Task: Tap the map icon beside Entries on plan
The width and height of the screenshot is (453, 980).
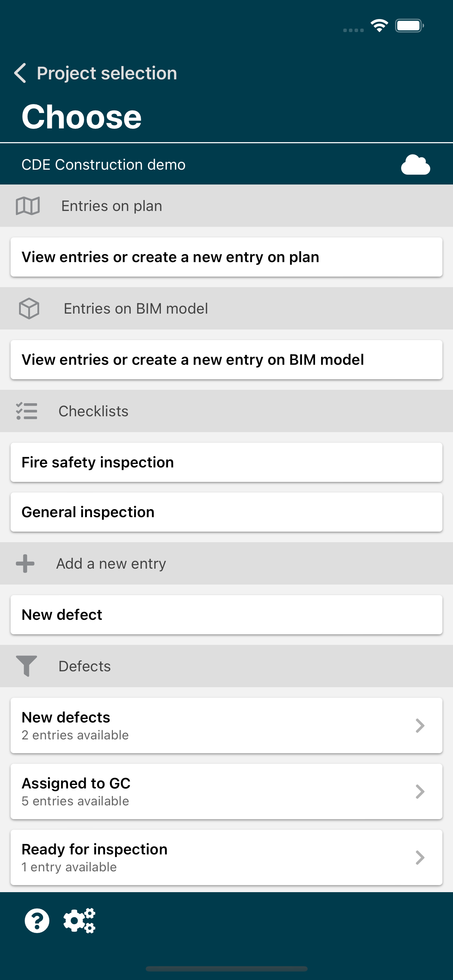Action: 28,206
